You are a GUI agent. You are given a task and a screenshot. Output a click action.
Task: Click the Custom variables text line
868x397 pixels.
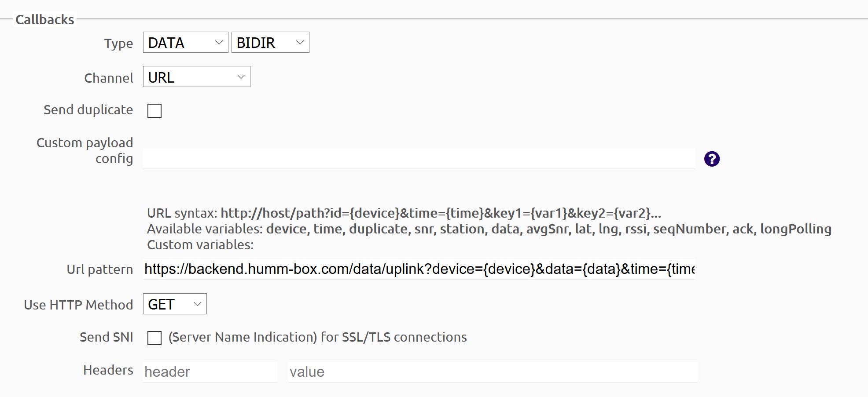point(200,245)
